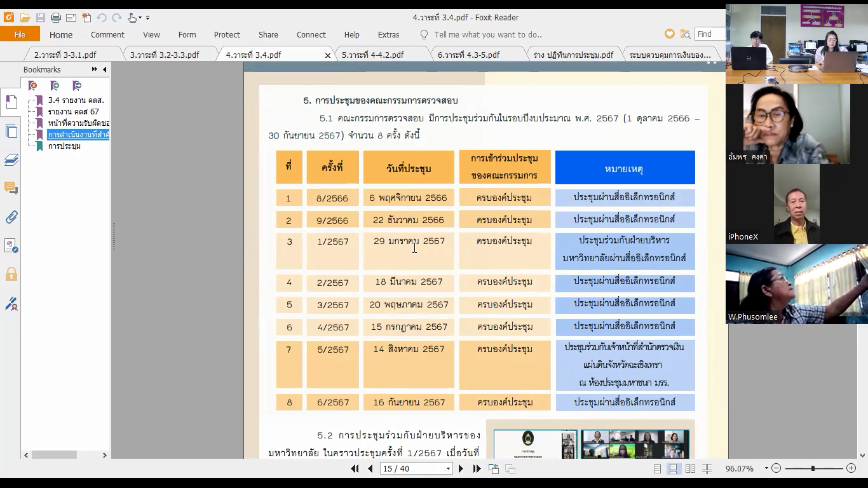Switch to the Help ribbon tab
The width and height of the screenshot is (868, 488).
pyautogui.click(x=351, y=35)
